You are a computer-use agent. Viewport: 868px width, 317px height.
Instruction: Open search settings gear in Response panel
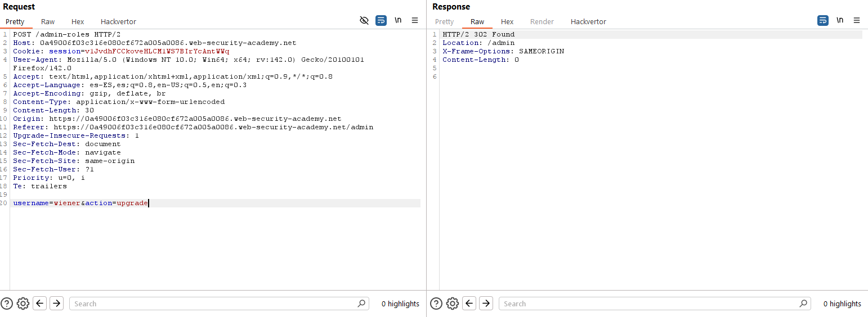(453, 304)
